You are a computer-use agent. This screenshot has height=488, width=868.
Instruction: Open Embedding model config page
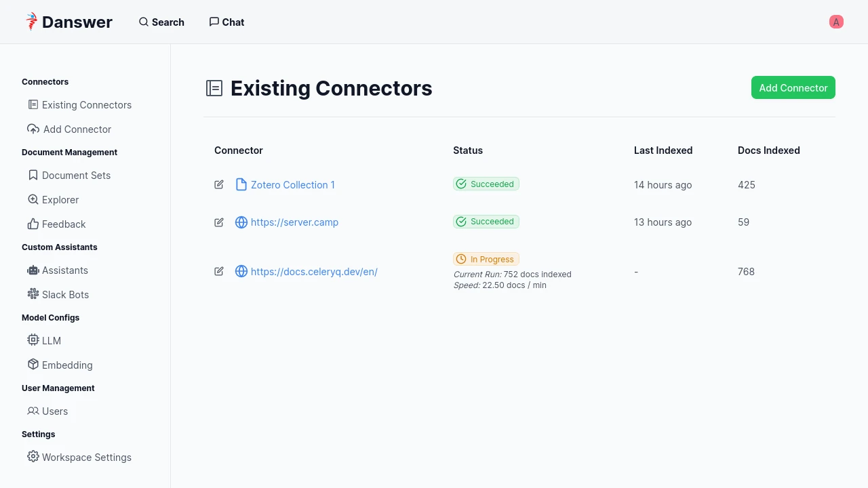pyautogui.click(x=60, y=365)
